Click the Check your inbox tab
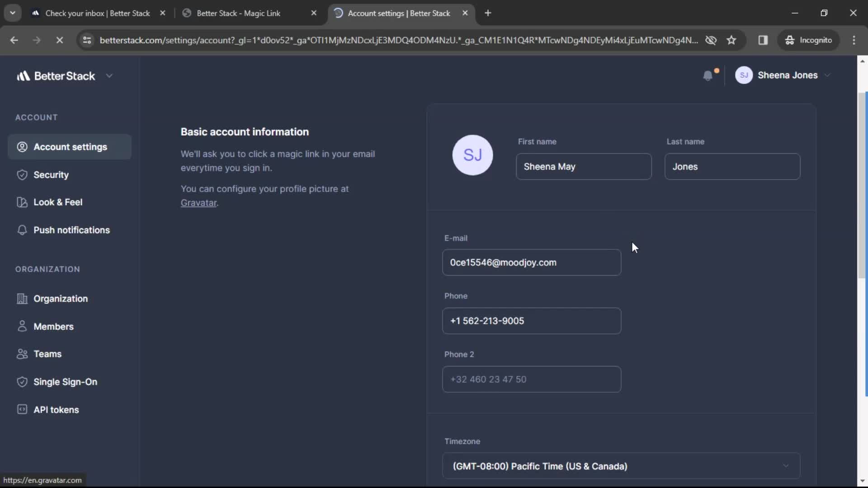The height and width of the screenshot is (488, 868). tap(97, 13)
